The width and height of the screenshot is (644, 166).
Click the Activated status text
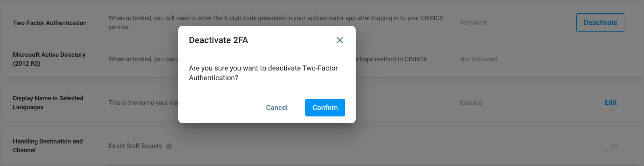point(473,23)
